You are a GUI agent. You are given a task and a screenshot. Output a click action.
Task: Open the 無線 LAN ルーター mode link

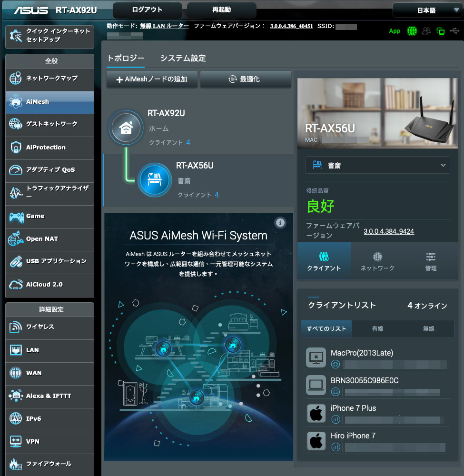click(165, 26)
